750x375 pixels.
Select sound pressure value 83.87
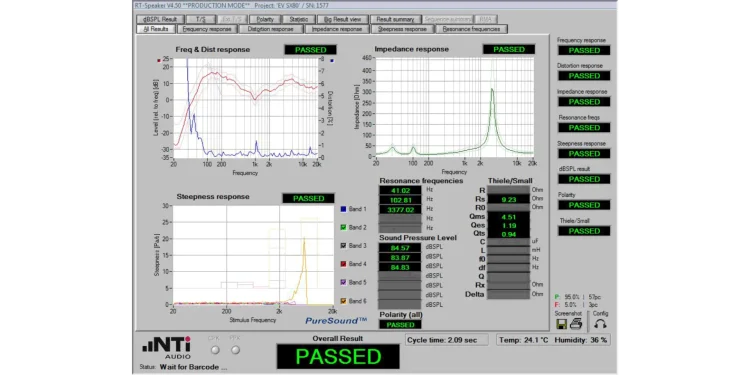coord(400,257)
